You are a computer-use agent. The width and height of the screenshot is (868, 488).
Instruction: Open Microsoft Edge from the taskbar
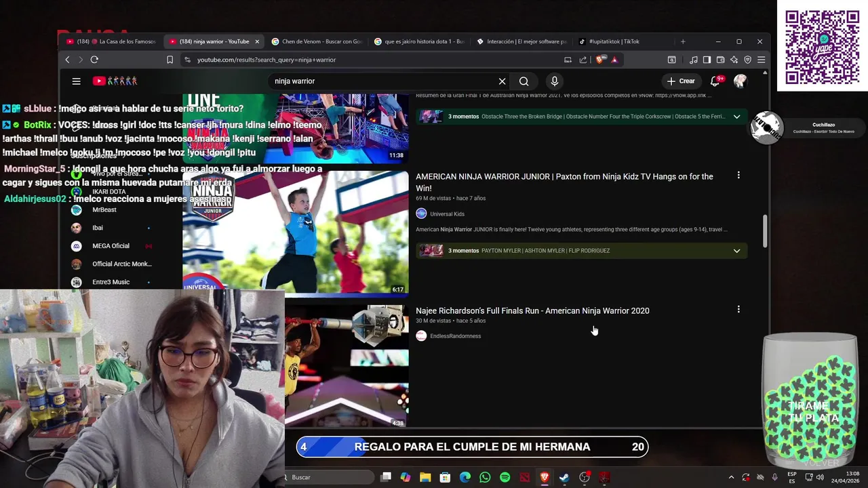coord(465,477)
